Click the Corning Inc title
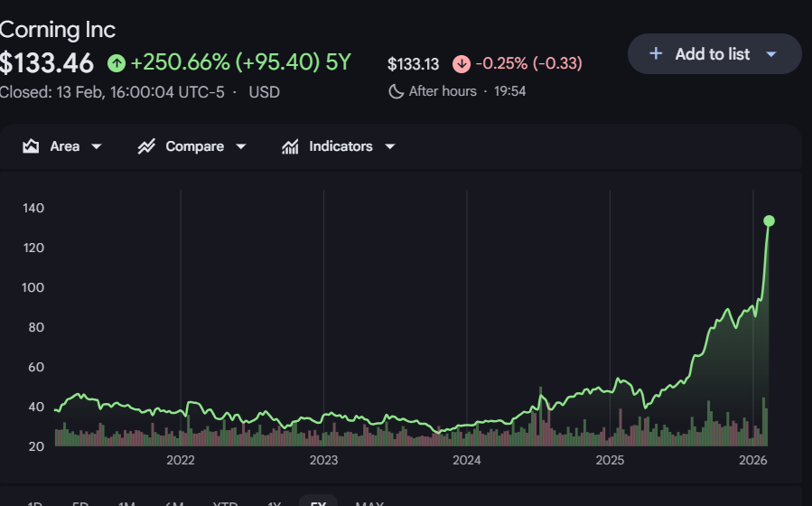Viewport: 812px width, 506px height. pyautogui.click(x=58, y=29)
